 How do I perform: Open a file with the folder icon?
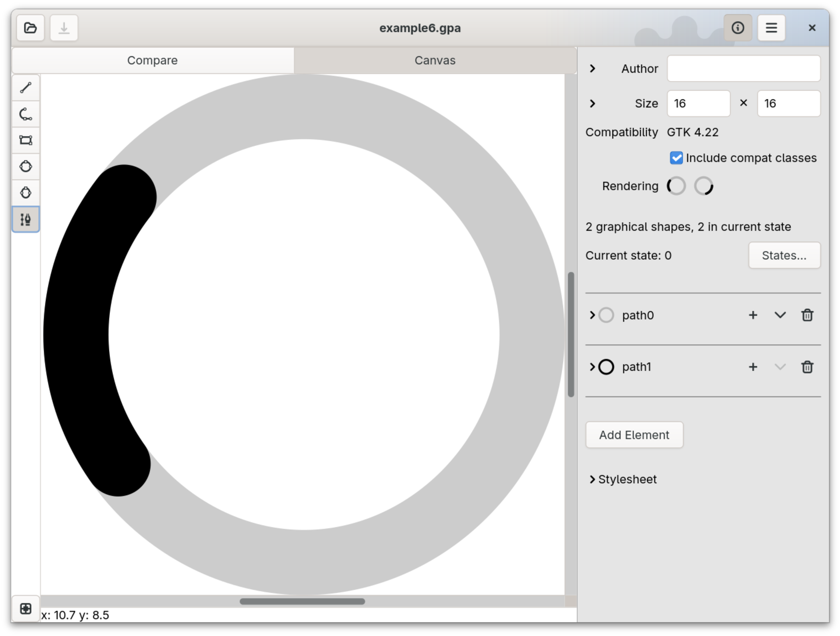[x=30, y=28]
